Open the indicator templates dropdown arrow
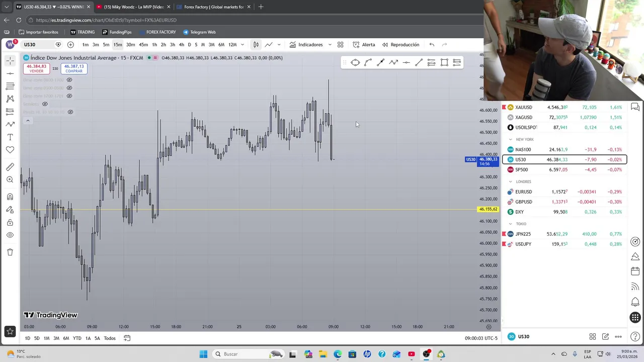644x362 pixels. point(330,45)
